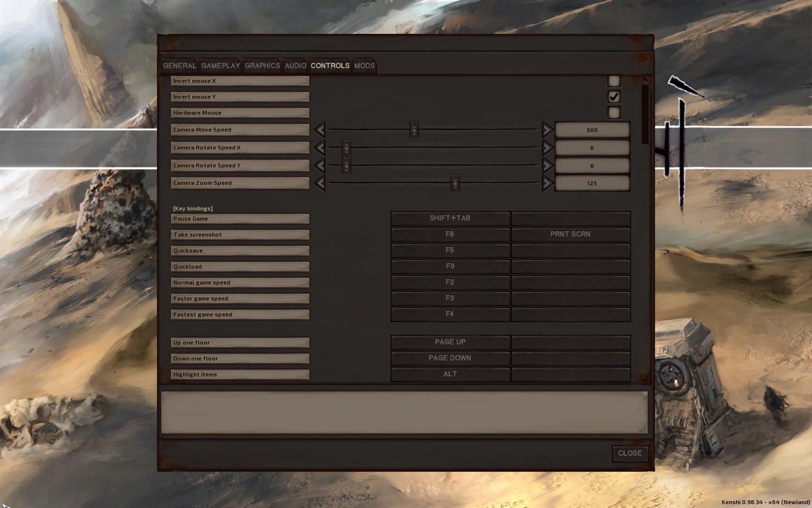Set secondary binding slot for Down one floor
The height and width of the screenshot is (508, 812).
571,358
